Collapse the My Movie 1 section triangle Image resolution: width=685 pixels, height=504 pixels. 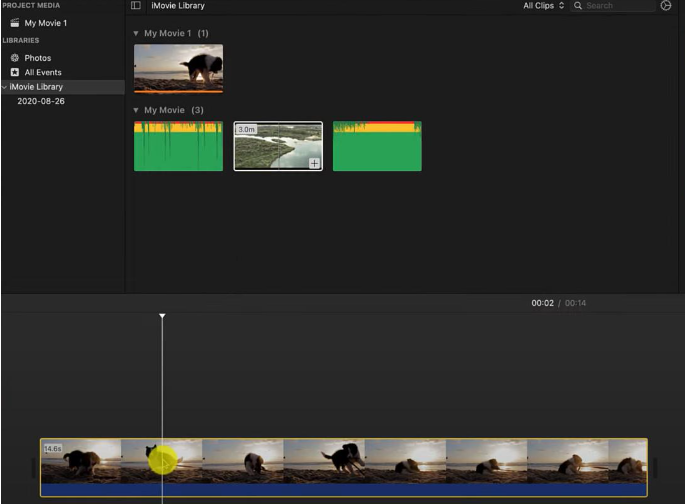[x=136, y=34]
